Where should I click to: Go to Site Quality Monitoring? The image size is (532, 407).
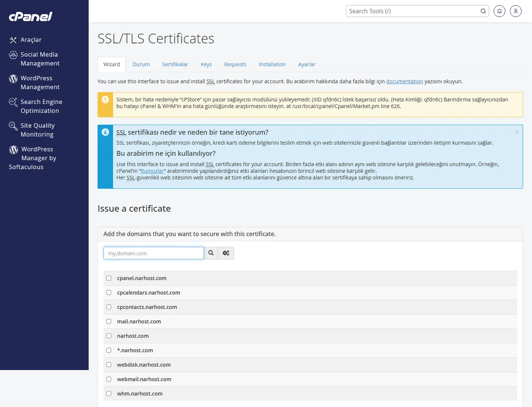point(38,130)
